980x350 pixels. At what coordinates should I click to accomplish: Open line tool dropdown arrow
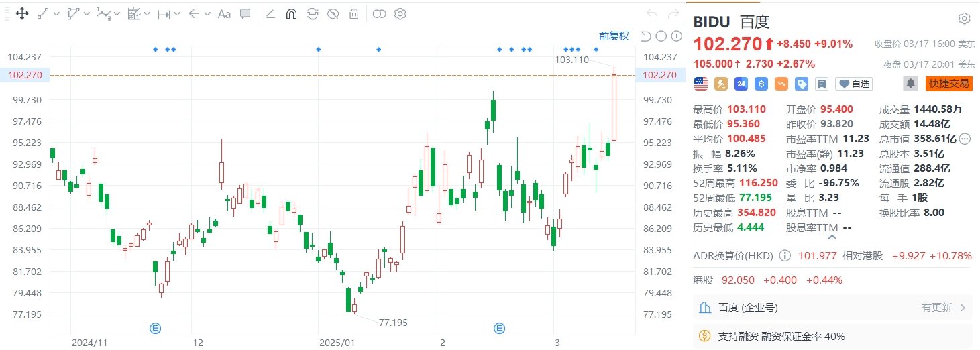[56, 14]
